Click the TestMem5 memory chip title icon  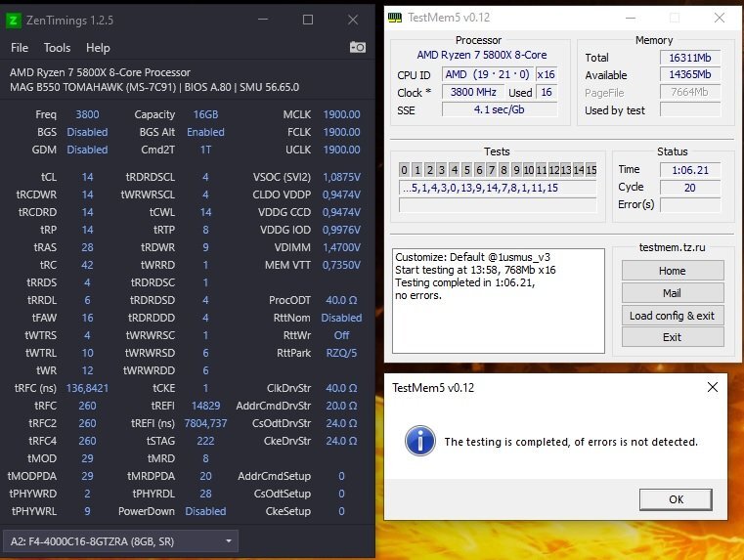pyautogui.click(x=395, y=18)
